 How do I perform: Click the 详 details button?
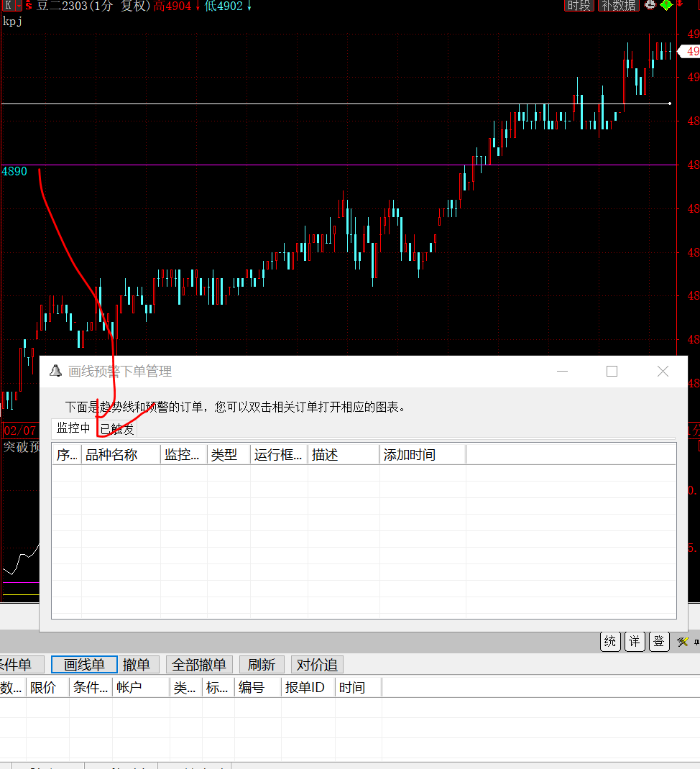(635, 642)
